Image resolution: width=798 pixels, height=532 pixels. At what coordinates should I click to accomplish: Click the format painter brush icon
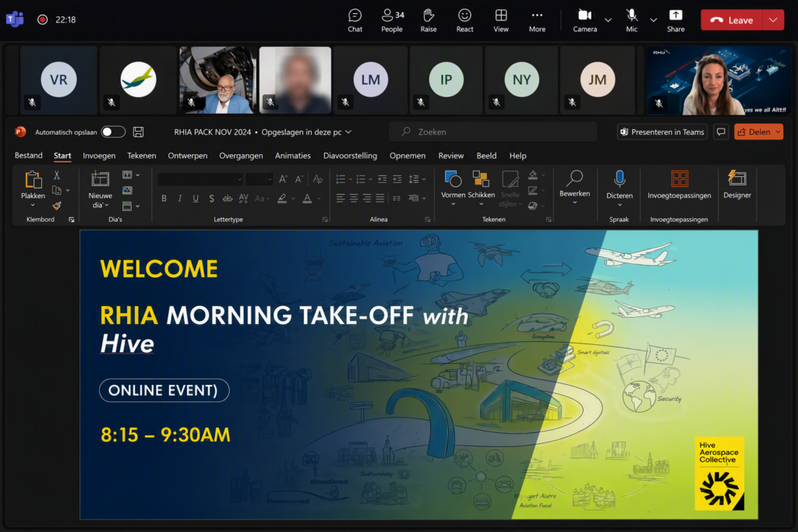pyautogui.click(x=56, y=206)
